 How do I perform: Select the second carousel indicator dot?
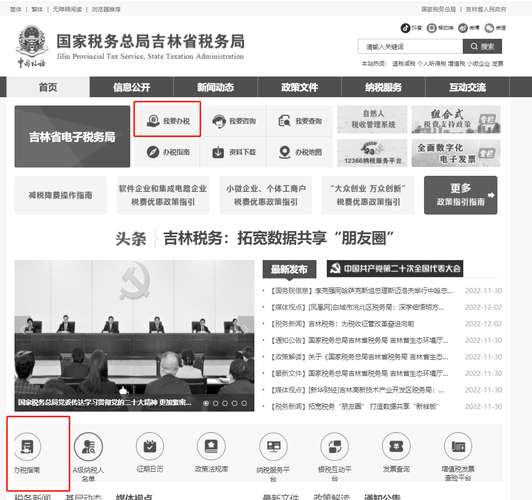click(215, 403)
